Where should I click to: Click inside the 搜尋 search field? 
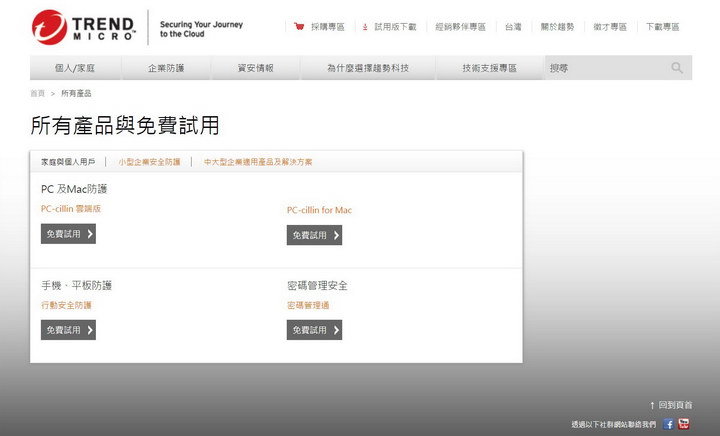tap(605, 68)
